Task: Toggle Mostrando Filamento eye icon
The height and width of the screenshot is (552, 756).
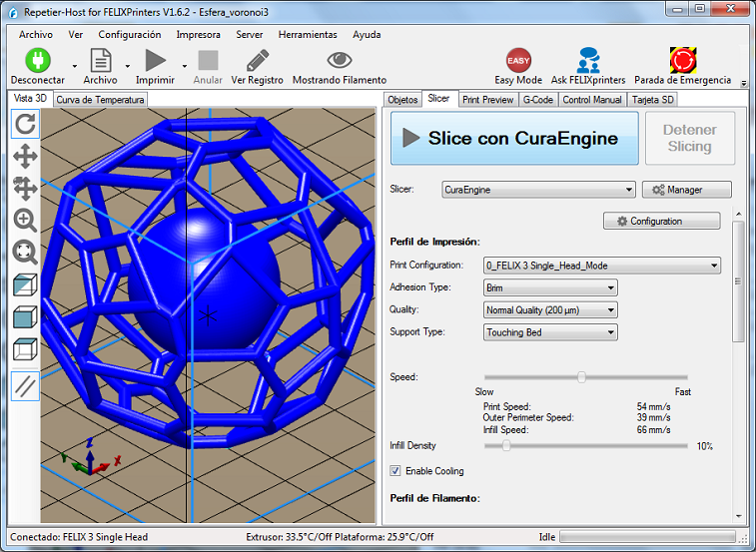Action: point(340,60)
